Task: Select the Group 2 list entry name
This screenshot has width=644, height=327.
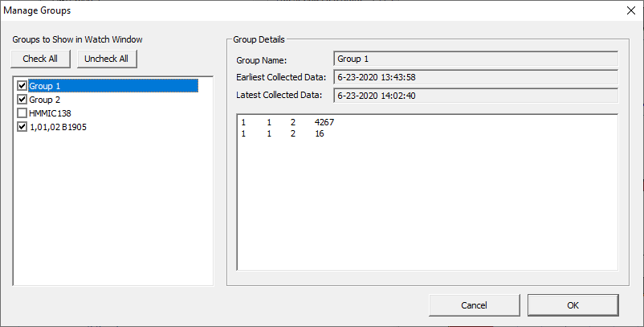Action: (45, 100)
